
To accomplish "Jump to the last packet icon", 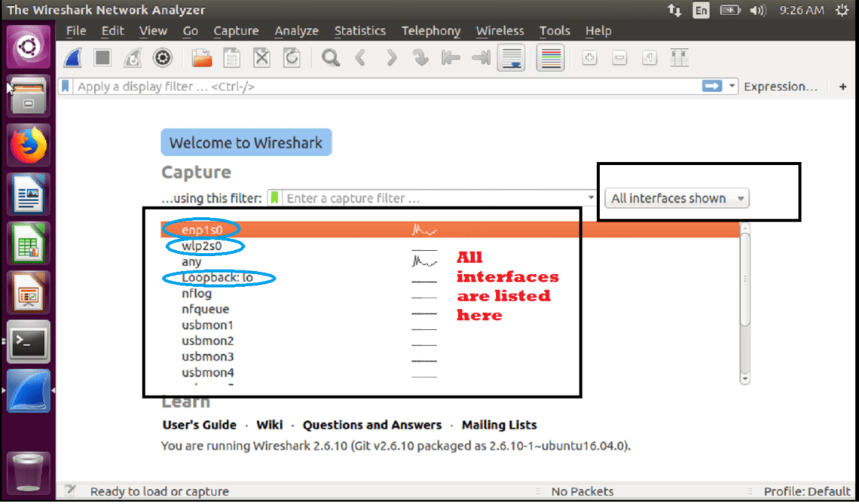I will 481,57.
